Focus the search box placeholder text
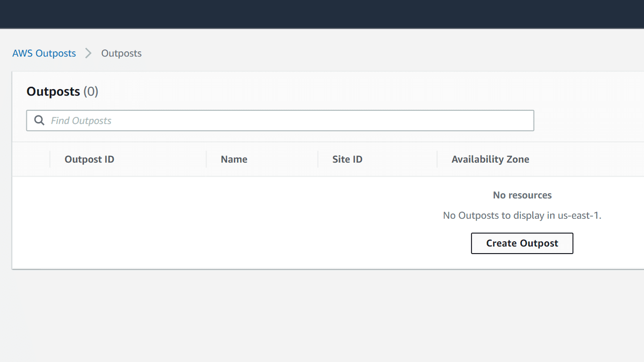The width and height of the screenshot is (644, 362). coord(81,121)
